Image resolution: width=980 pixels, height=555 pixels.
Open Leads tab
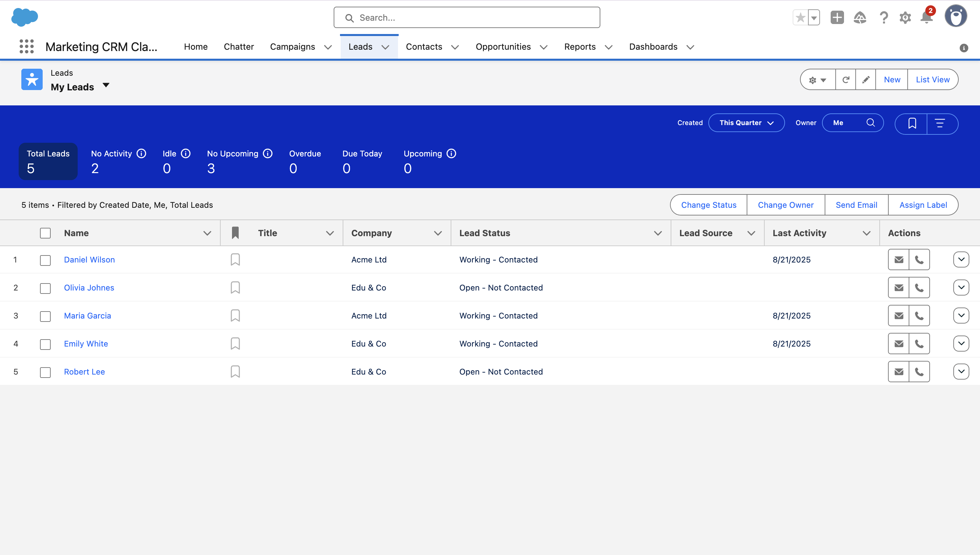360,46
